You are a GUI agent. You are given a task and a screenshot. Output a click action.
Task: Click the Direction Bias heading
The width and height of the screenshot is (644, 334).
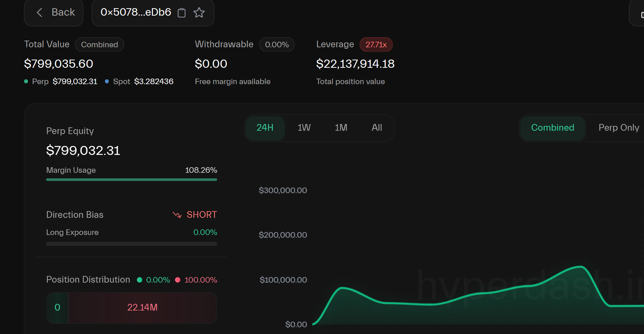tap(75, 215)
